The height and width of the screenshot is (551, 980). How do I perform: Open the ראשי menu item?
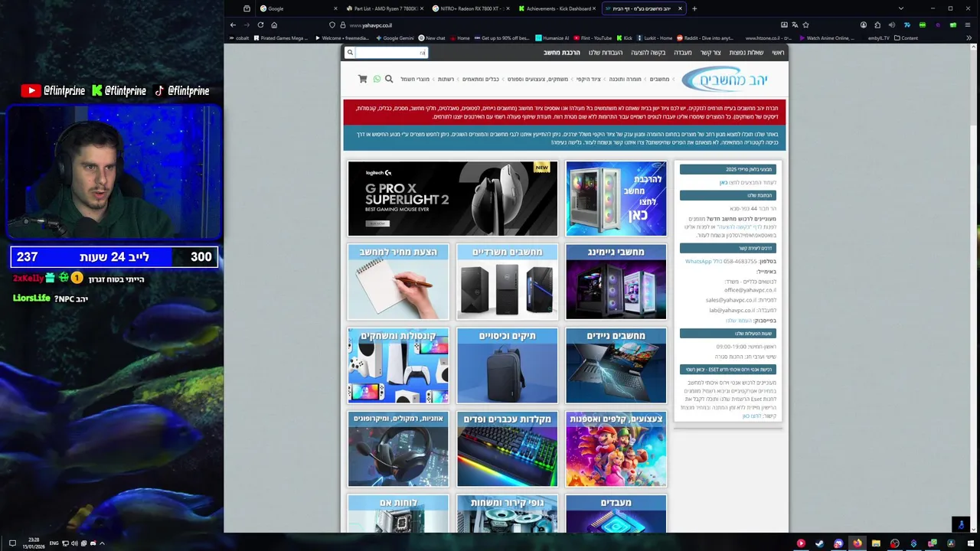(778, 53)
